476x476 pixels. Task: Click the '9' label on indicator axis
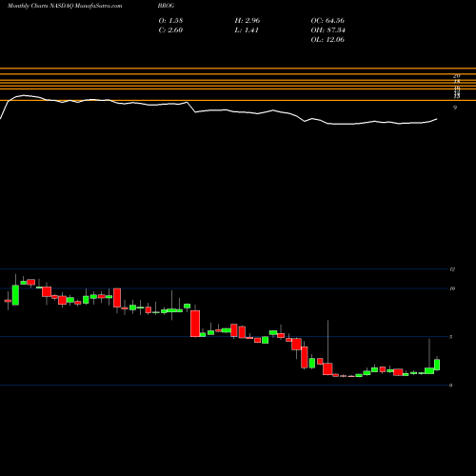[x=455, y=108]
